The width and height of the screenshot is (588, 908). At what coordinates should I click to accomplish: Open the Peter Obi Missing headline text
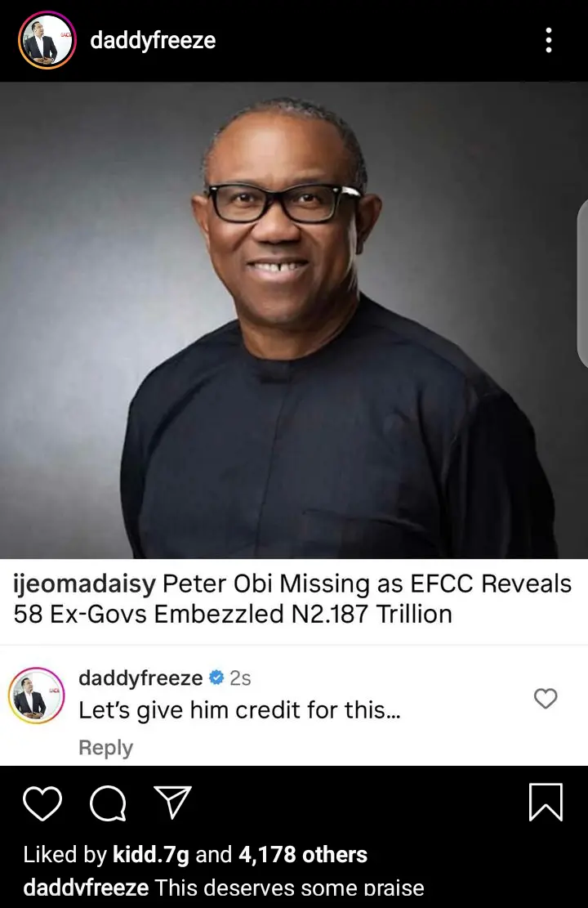click(292, 599)
